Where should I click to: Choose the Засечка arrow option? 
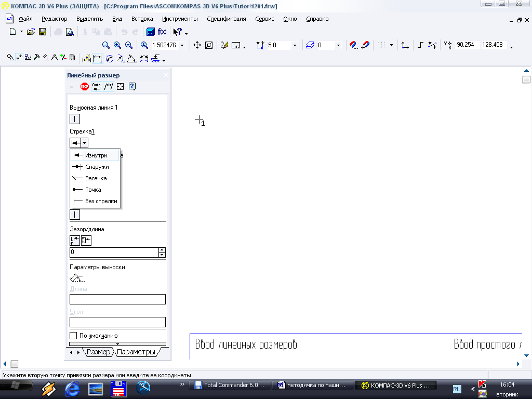pyautogui.click(x=95, y=178)
